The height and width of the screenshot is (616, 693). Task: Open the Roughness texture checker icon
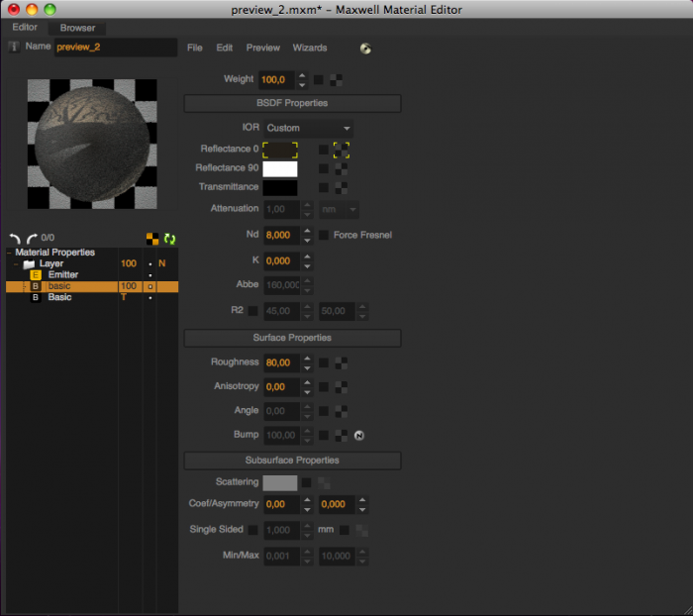coord(342,363)
